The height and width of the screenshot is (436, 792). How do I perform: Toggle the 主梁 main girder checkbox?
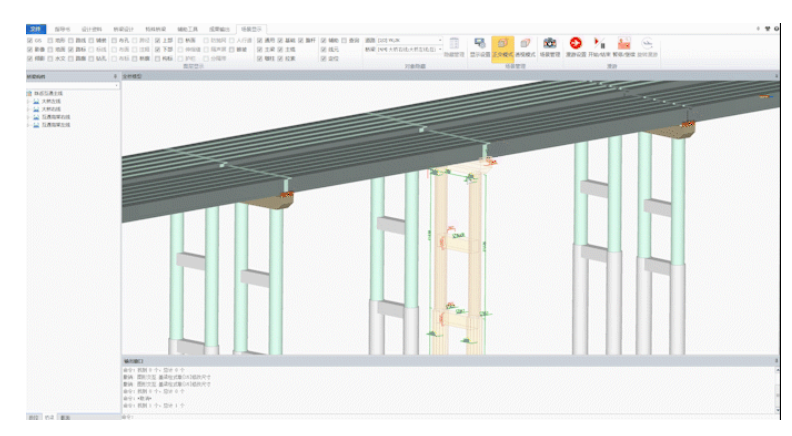coord(260,50)
